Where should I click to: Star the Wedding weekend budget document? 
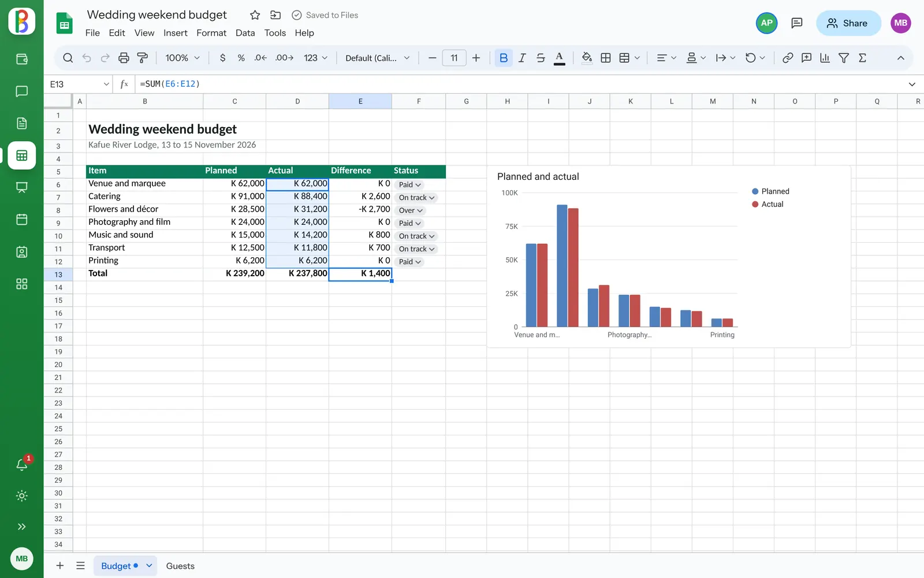(x=255, y=15)
